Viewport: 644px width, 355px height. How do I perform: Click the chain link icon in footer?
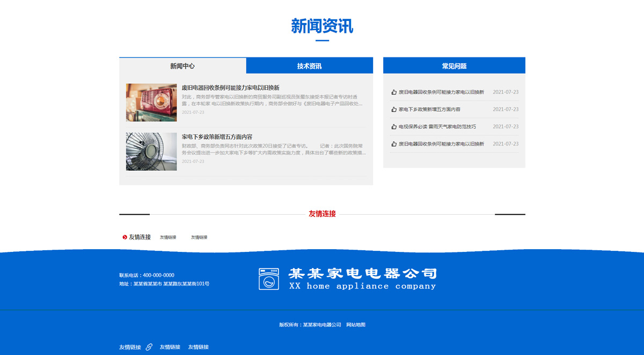pyautogui.click(x=149, y=347)
